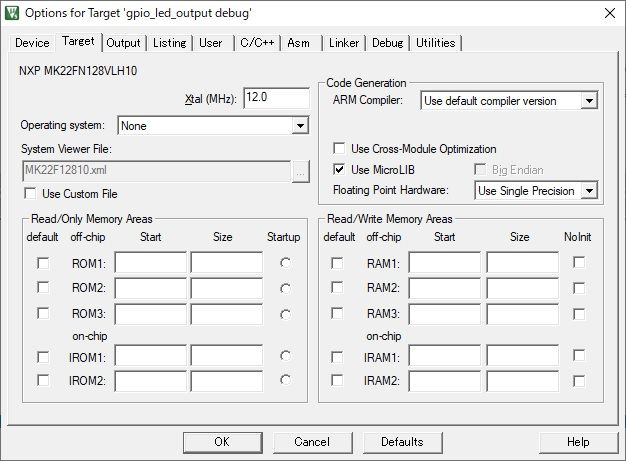Image resolution: width=626 pixels, height=461 pixels.
Task: Switch to the C/C++ tab
Action: pos(258,43)
